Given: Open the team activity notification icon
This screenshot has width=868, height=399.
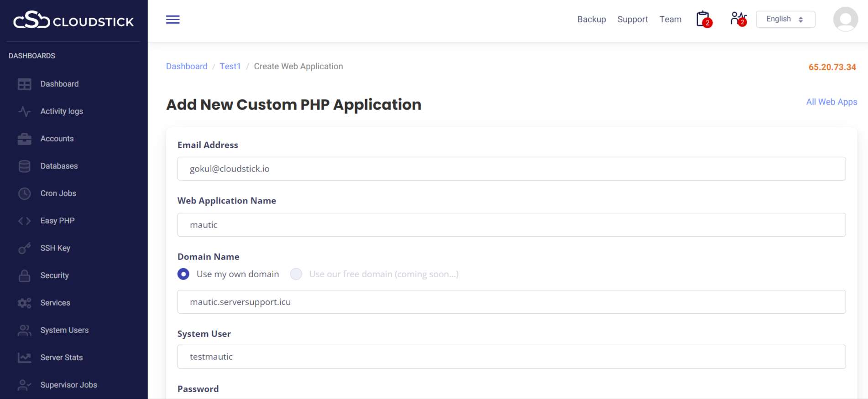Looking at the screenshot, I should point(737,19).
